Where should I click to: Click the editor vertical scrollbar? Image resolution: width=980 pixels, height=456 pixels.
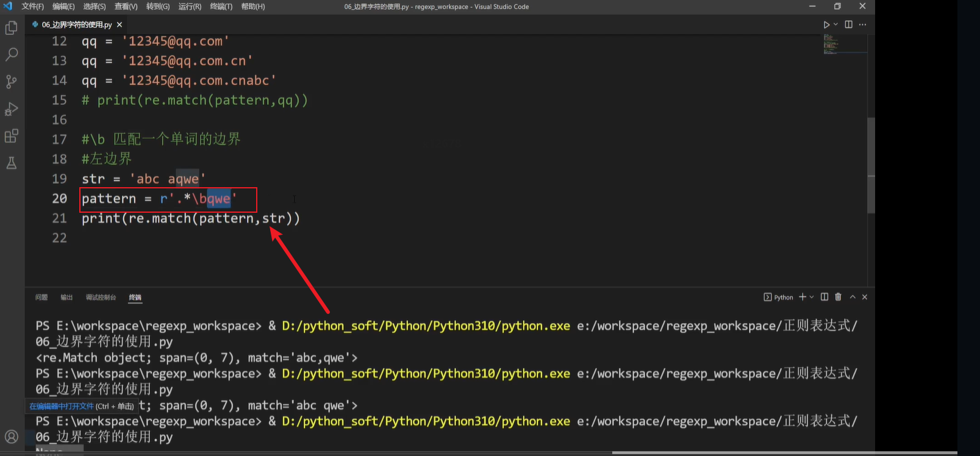pos(871,165)
